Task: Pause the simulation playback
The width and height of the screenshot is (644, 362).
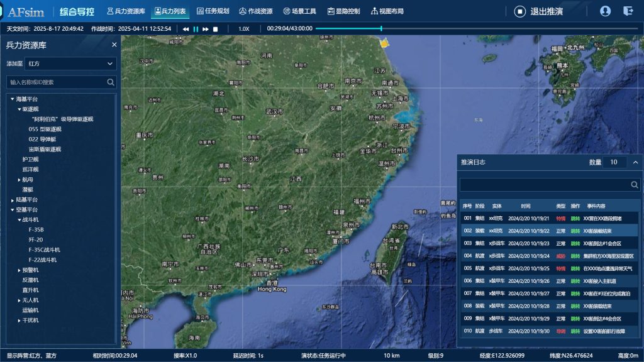Action: [196, 29]
